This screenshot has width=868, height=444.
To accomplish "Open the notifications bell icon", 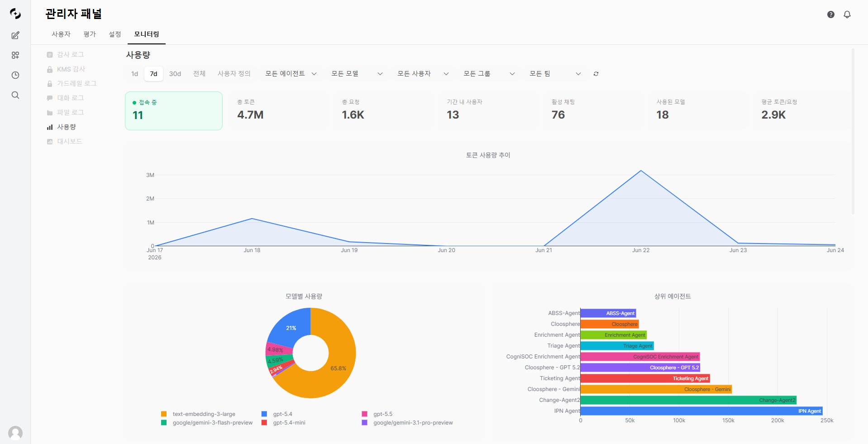I will pyautogui.click(x=847, y=14).
